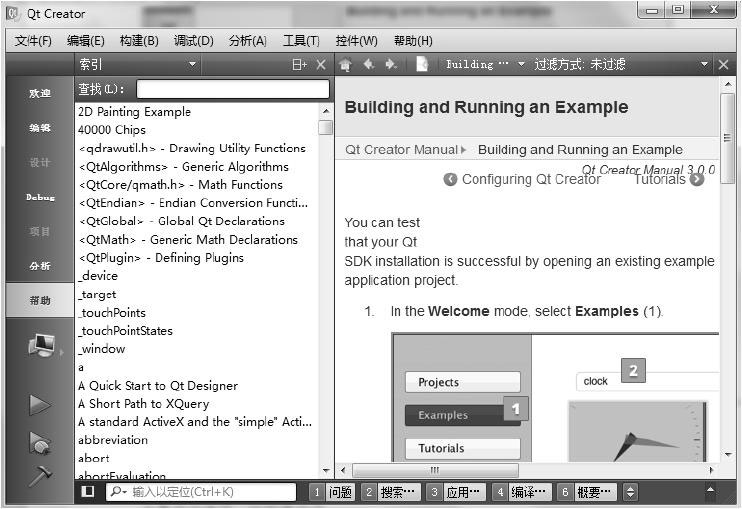Viewport: 742px width, 509px height.
Task: Click the Qt Creator title bar logo icon
Action: click(x=13, y=14)
